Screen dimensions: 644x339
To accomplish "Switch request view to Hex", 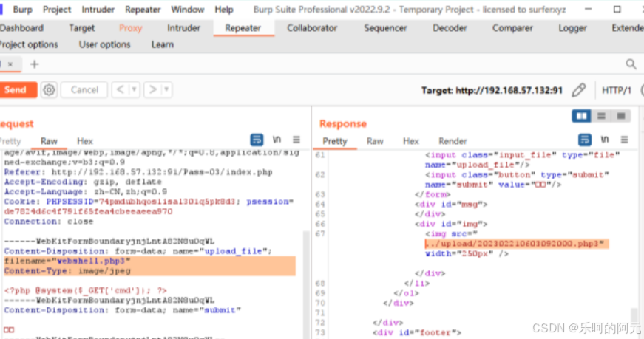I will 85,141.
